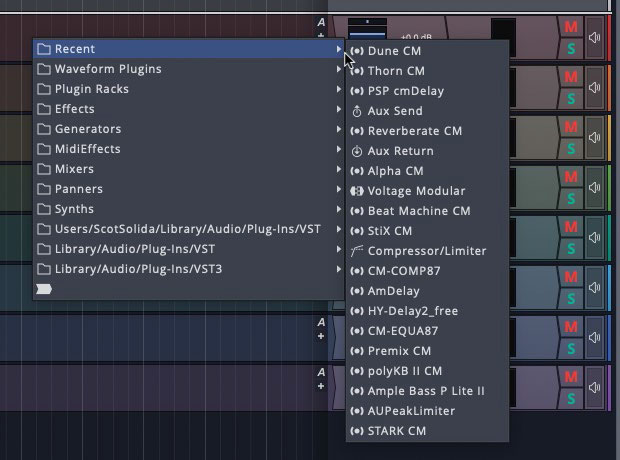The width and height of the screenshot is (620, 460).
Task: Expand the Waveform Plugins submenu arrow
Action: [338, 69]
